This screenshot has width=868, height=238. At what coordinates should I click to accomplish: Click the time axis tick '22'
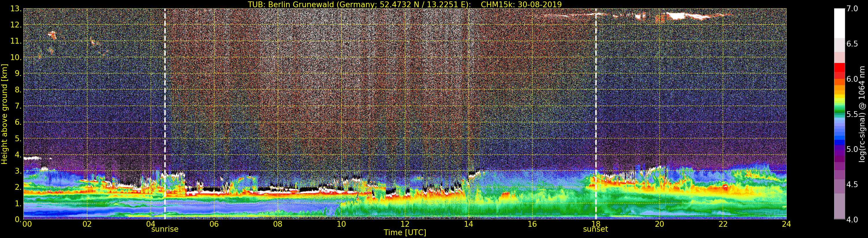point(723,224)
